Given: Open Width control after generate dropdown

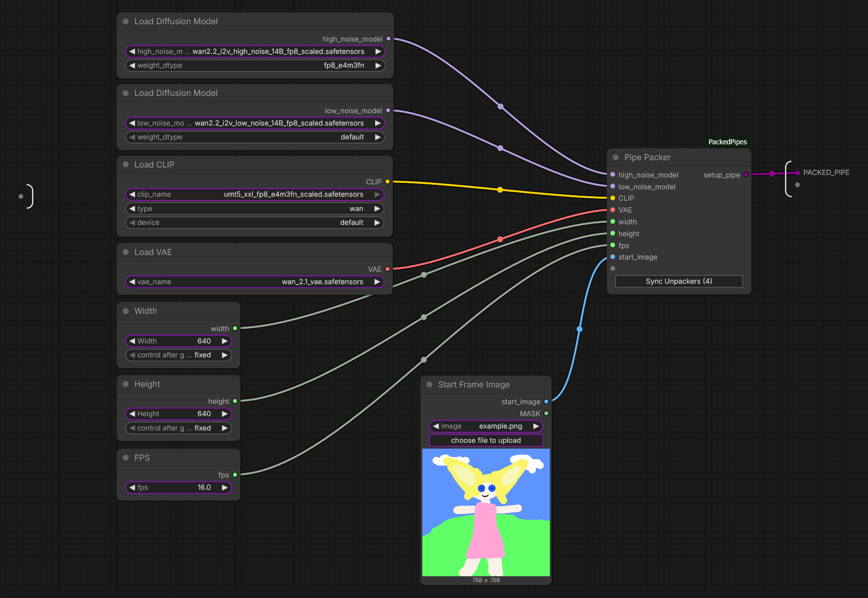Looking at the screenshot, I should [x=178, y=355].
